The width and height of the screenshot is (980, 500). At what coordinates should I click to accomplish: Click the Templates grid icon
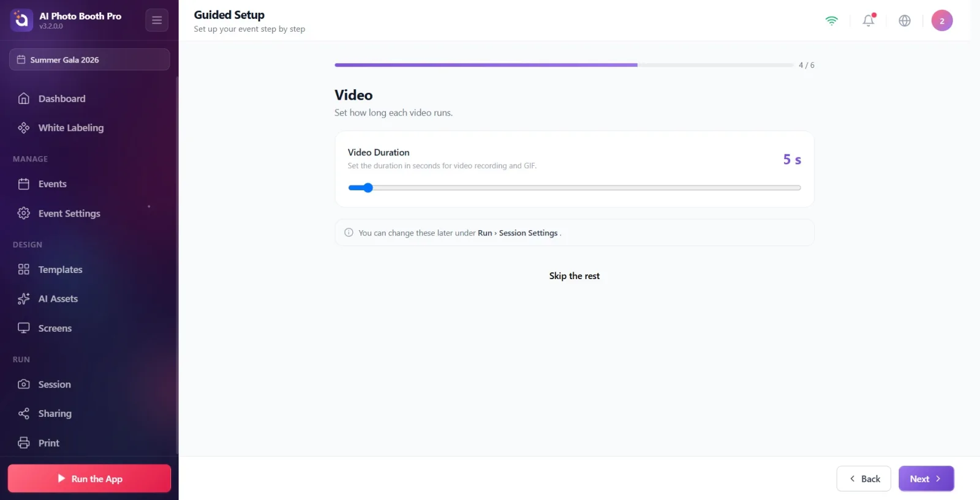[24, 270]
